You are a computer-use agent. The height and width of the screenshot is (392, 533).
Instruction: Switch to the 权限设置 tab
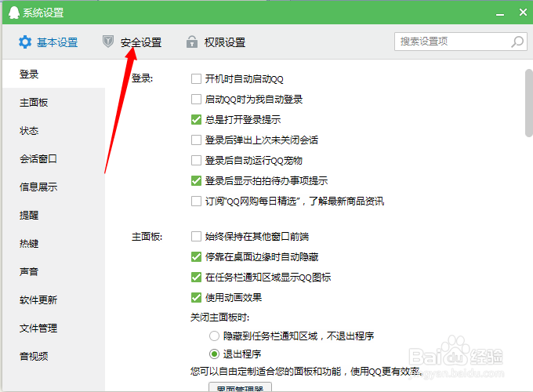pyautogui.click(x=216, y=42)
